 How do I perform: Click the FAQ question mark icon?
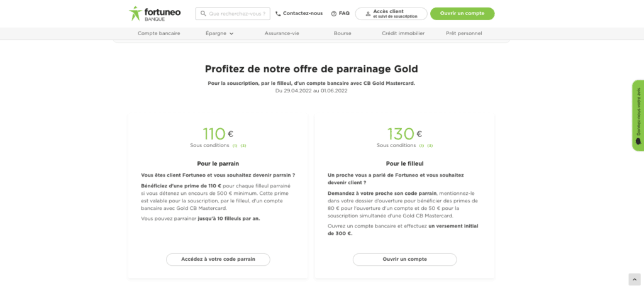point(334,14)
